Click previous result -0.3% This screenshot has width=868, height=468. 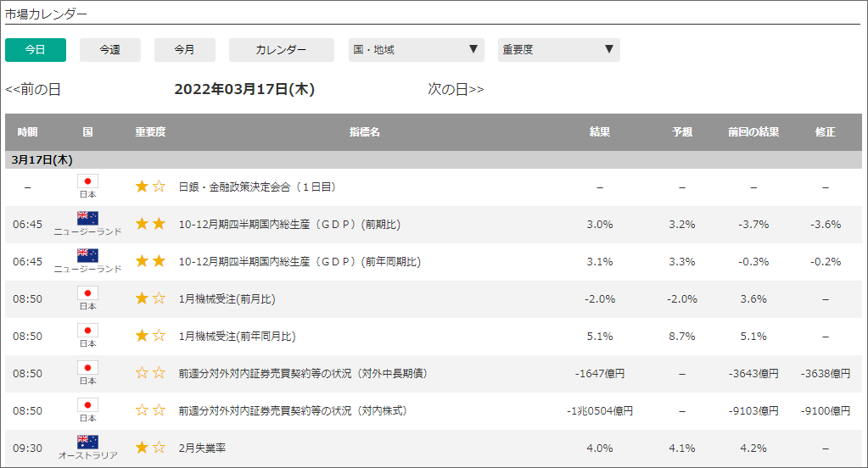[x=753, y=262]
